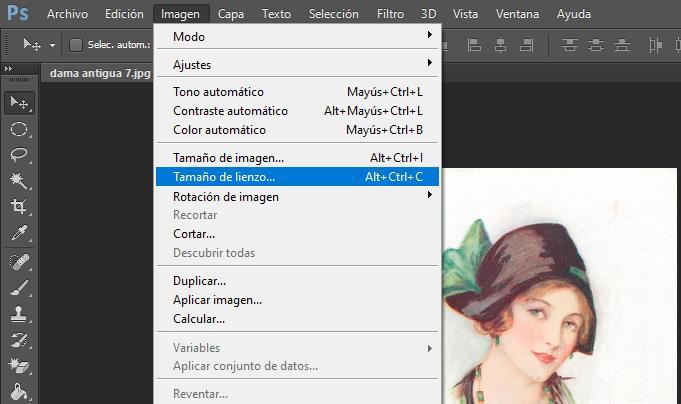Choose Tamaño de imagen...
This screenshot has width=681, height=404.
click(x=298, y=158)
